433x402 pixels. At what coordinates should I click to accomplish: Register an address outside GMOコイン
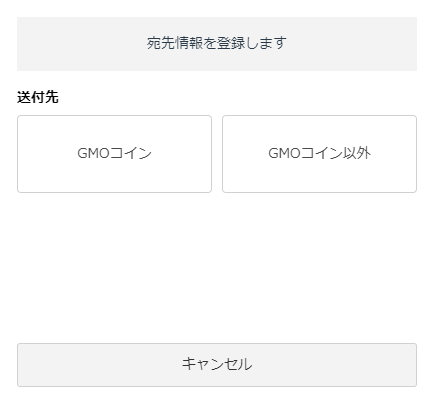(319, 154)
